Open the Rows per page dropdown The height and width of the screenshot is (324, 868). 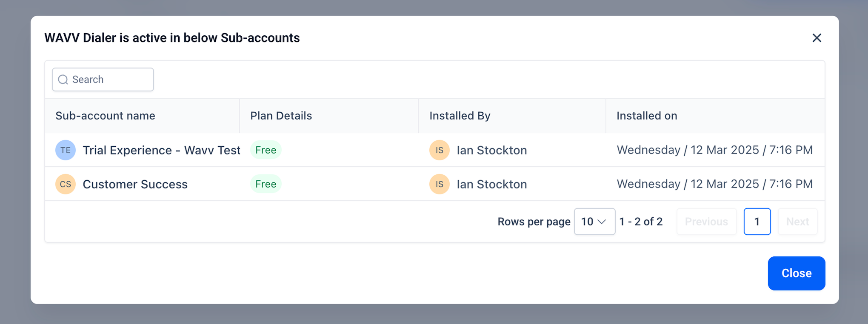coord(594,222)
